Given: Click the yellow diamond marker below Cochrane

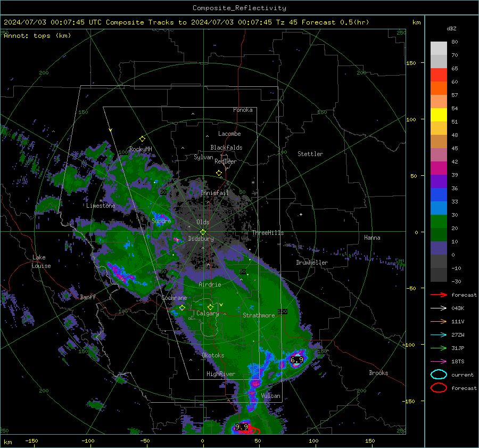Looking at the screenshot, I should tap(182, 307).
